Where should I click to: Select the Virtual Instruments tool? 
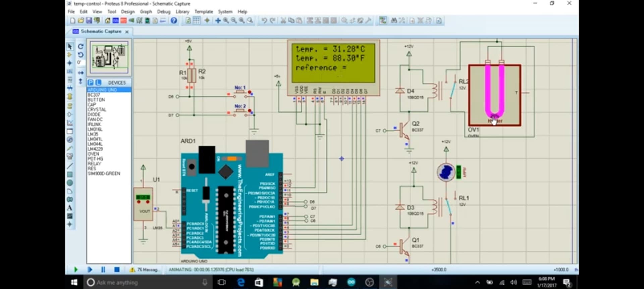point(70,156)
